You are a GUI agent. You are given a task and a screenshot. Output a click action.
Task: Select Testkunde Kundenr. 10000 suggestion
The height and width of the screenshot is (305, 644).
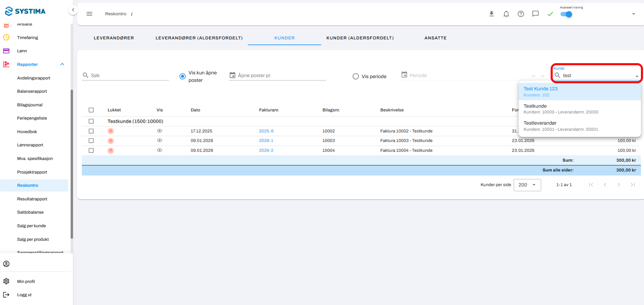(x=580, y=109)
